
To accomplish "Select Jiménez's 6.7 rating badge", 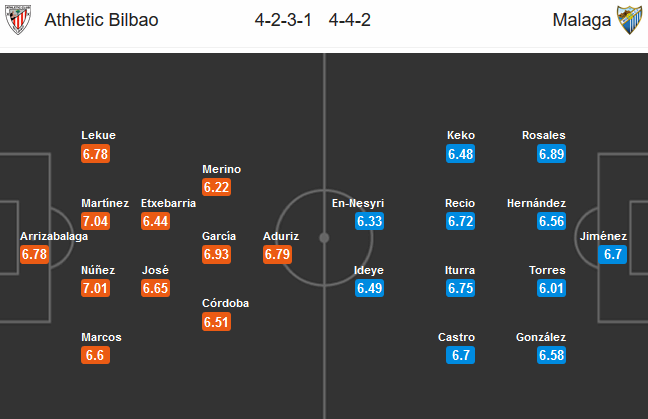I will pos(612,255).
